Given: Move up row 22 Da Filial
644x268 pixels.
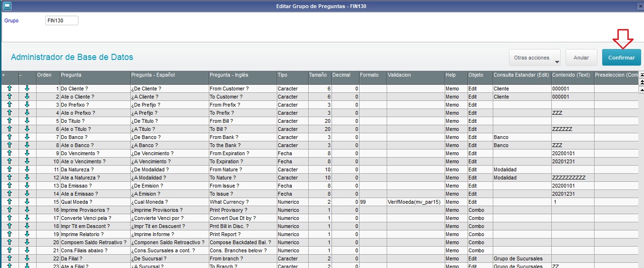Looking at the screenshot, I should [x=9, y=258].
